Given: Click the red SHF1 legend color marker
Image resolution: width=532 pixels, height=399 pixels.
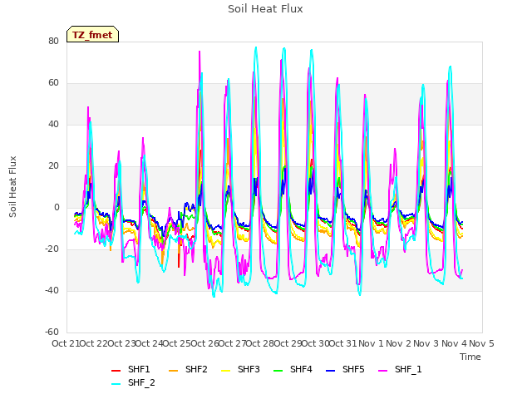Looking at the screenshot, I should point(116,371).
